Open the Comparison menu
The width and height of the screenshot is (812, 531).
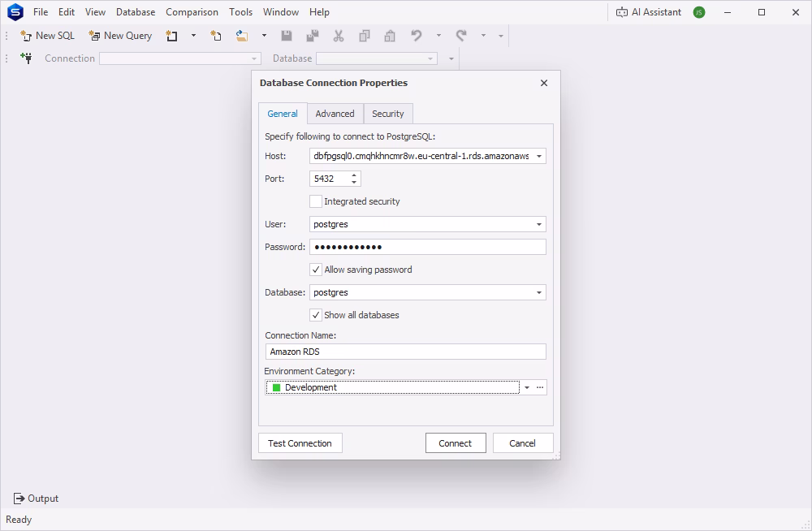coord(192,12)
